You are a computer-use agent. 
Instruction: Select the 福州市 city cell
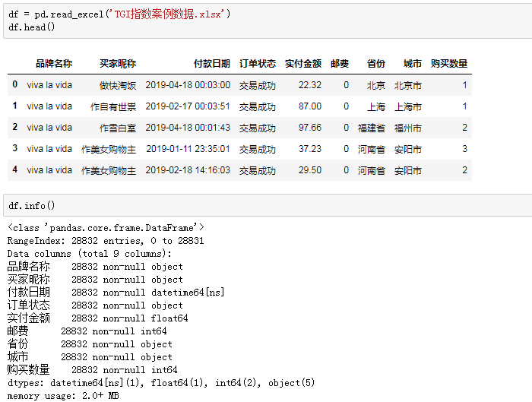[x=407, y=128]
